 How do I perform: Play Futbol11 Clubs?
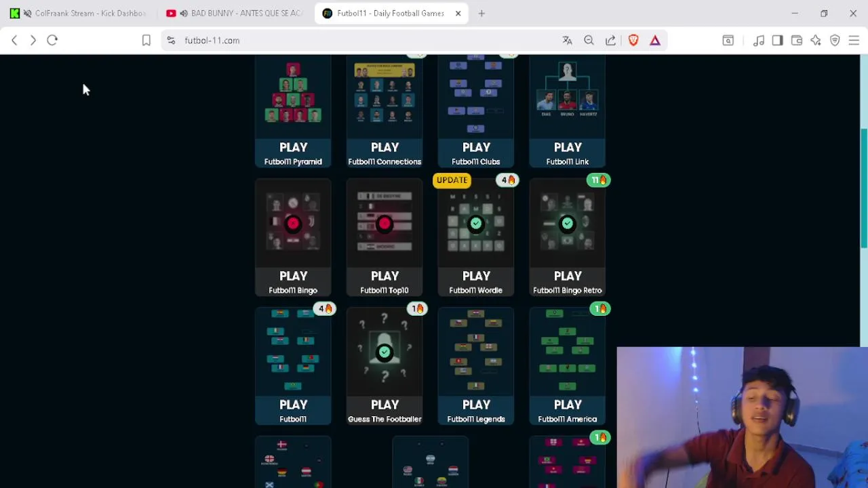tap(476, 153)
